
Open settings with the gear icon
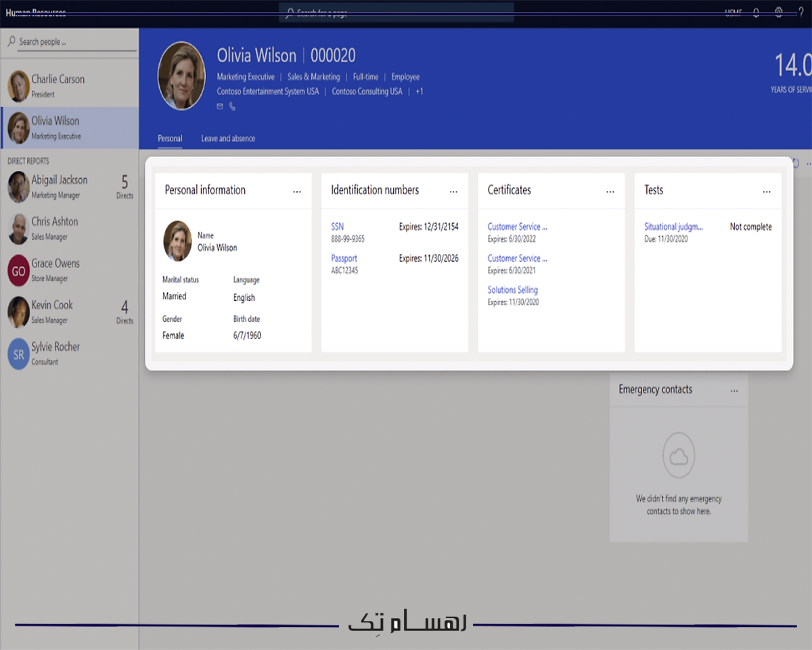click(779, 12)
